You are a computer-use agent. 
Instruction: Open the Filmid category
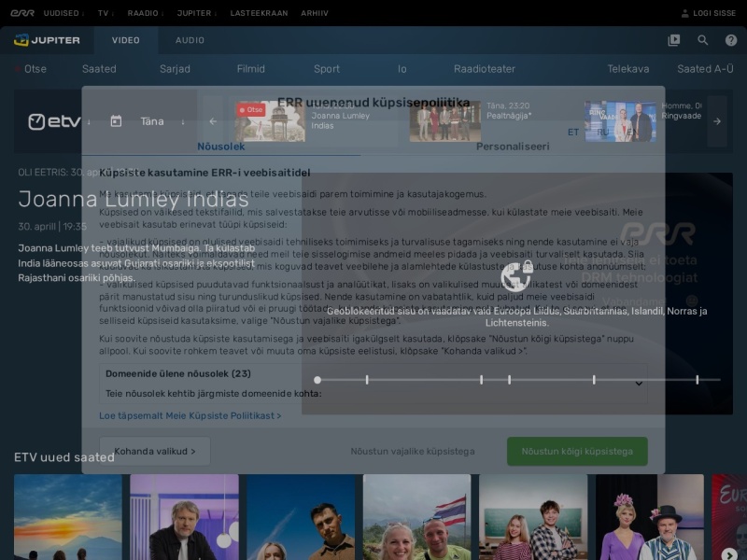coord(250,68)
